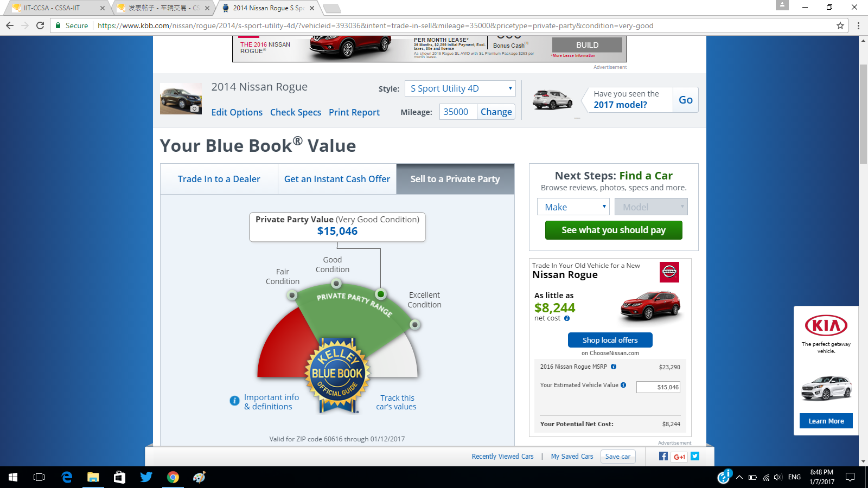
Task: Click the info icon next to net cost
Action: [567, 318]
